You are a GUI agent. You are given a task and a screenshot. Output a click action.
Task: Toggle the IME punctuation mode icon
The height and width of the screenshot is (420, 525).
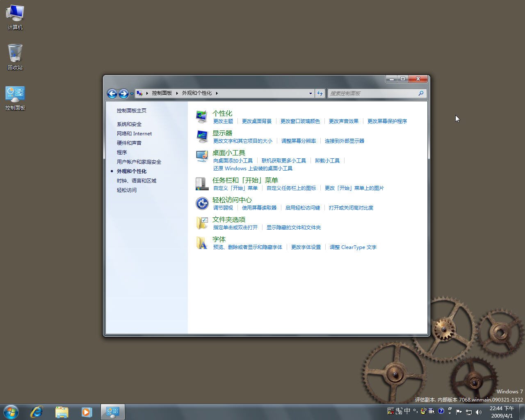coord(415,411)
